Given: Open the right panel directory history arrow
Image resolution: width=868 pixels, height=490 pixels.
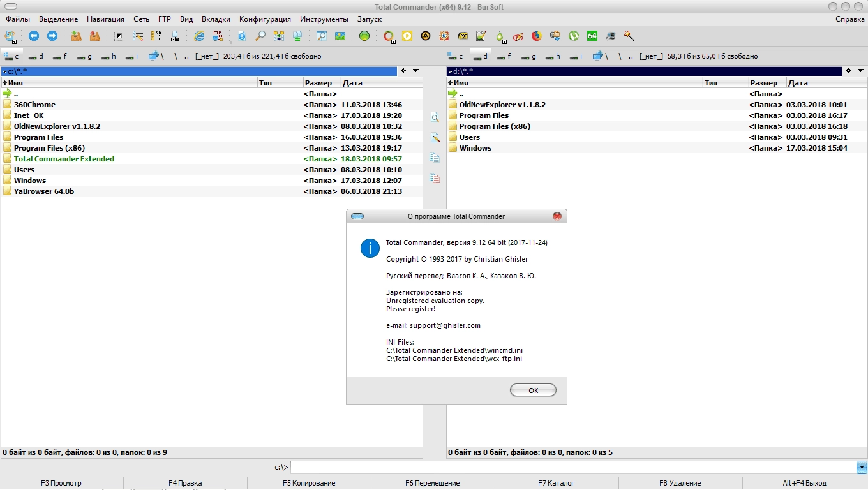Looking at the screenshot, I should [x=861, y=71].
